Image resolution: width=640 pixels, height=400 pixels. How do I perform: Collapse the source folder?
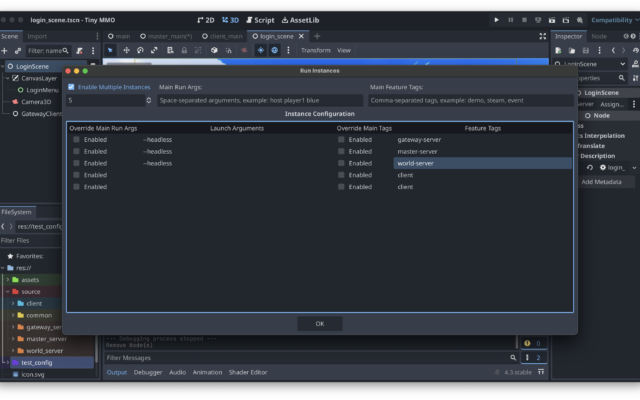click(x=8, y=292)
